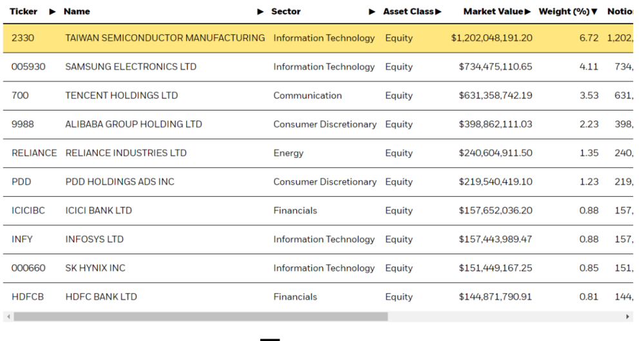The height and width of the screenshot is (341, 644).
Task: Click market value $398,862,111.03
Action: (495, 124)
